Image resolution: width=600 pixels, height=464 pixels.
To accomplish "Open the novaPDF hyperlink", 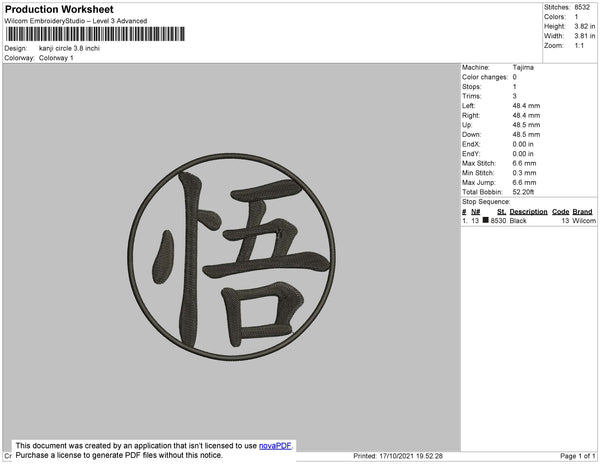I will tap(275, 446).
